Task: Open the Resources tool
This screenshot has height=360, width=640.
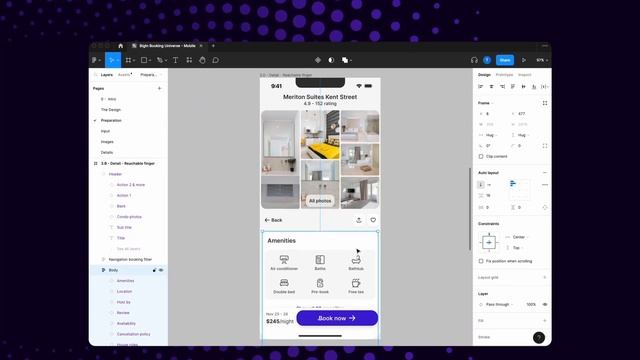Action: [x=189, y=60]
